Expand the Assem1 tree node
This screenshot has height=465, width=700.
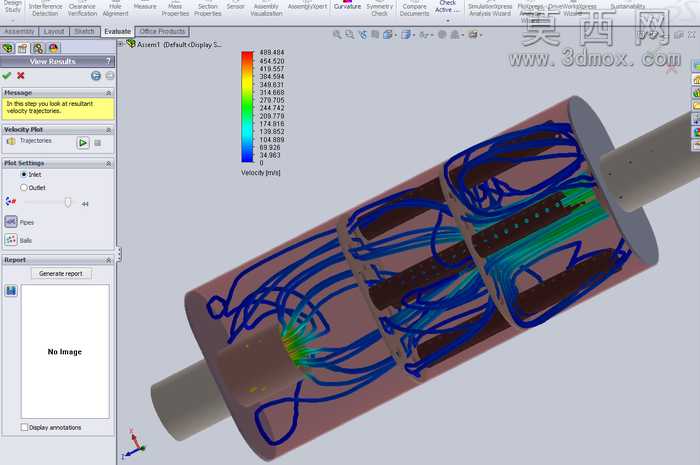pyautogui.click(x=120, y=44)
